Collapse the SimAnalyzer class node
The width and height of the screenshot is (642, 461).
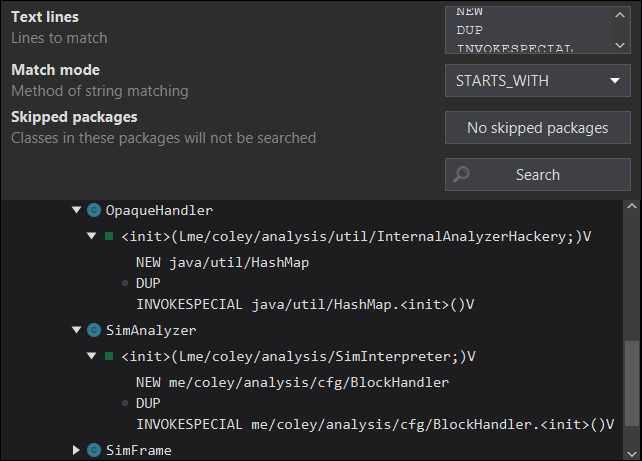coord(77,330)
